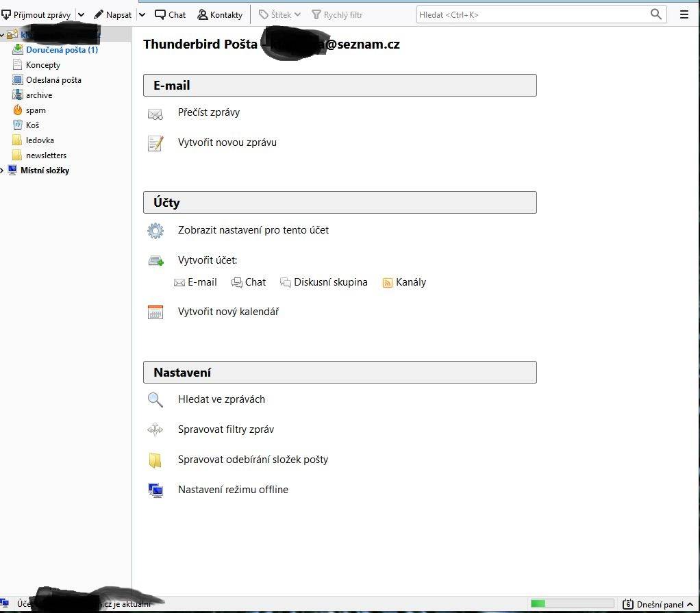Create a new Chat account
Image resolution: width=700 pixels, height=613 pixels.
(x=248, y=282)
